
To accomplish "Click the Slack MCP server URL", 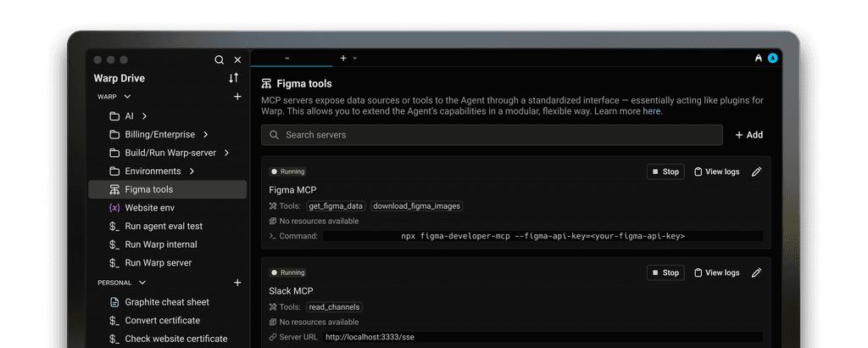I will point(370,337).
